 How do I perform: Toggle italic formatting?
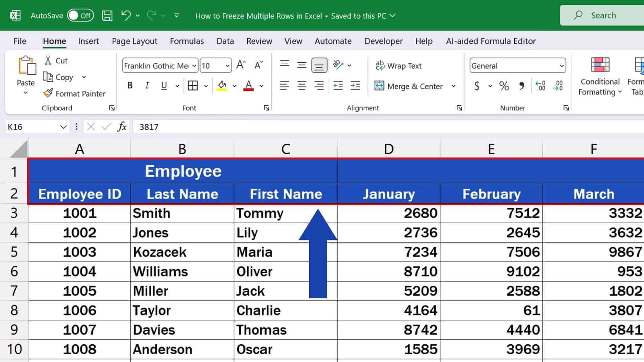click(147, 85)
